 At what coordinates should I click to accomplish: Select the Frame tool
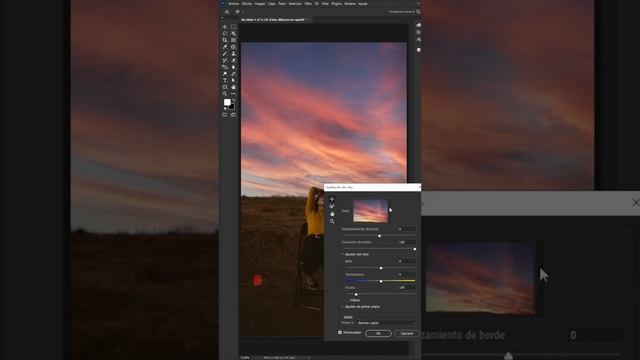233,40
